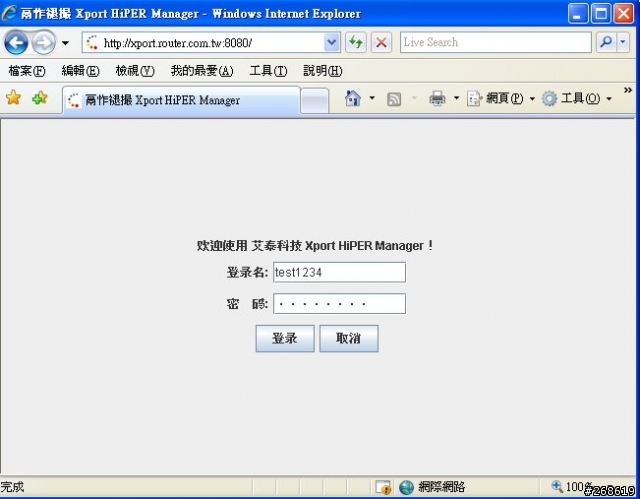Viewport: 640px width, 499px height.
Task: Expand the Home icon dropdown arrow
Action: click(x=372, y=98)
